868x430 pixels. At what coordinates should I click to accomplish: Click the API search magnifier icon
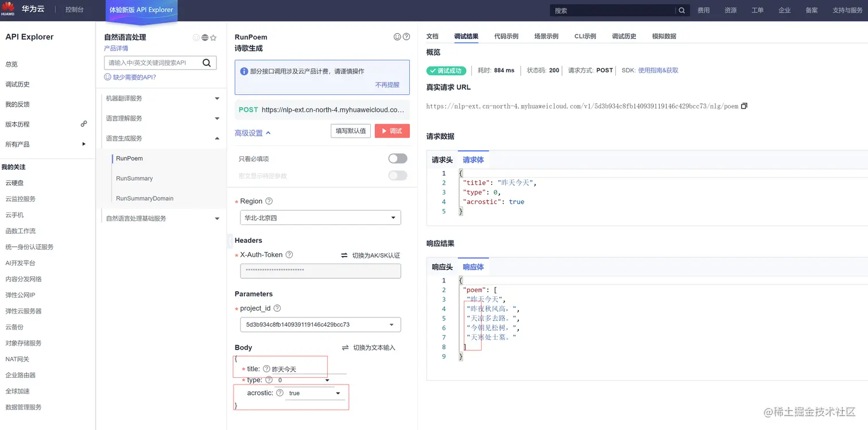(207, 63)
